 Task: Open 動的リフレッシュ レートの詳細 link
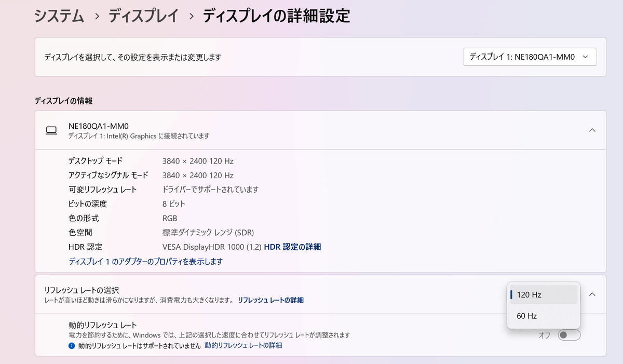point(243,345)
